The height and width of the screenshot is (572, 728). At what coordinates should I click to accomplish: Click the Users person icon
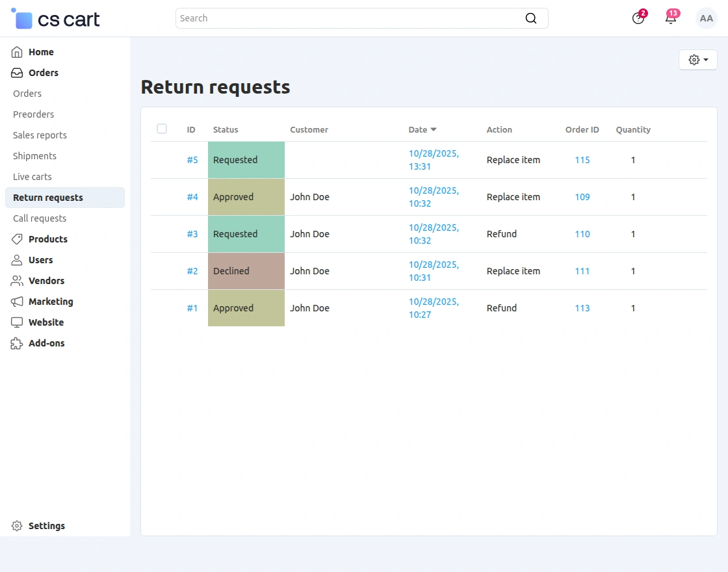(17, 260)
